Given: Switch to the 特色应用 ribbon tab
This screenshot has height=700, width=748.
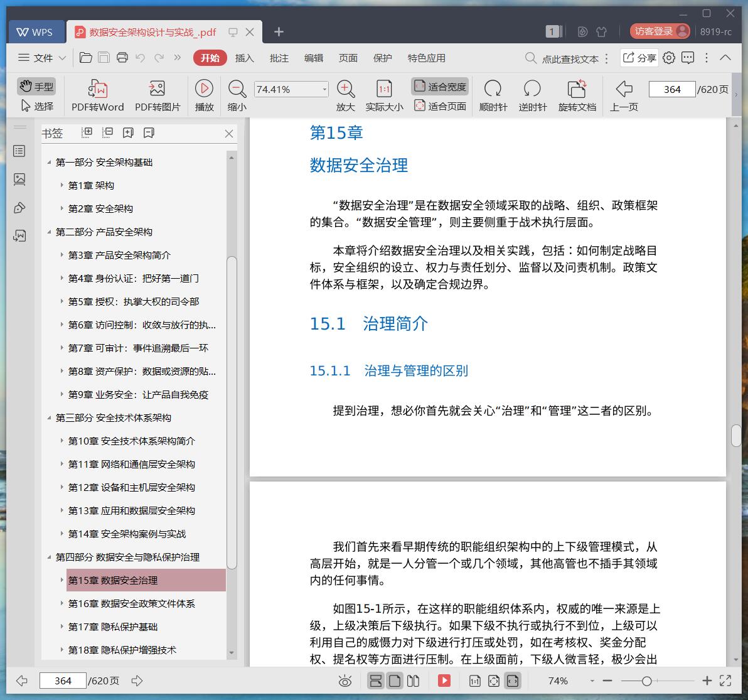Looking at the screenshot, I should [427, 58].
